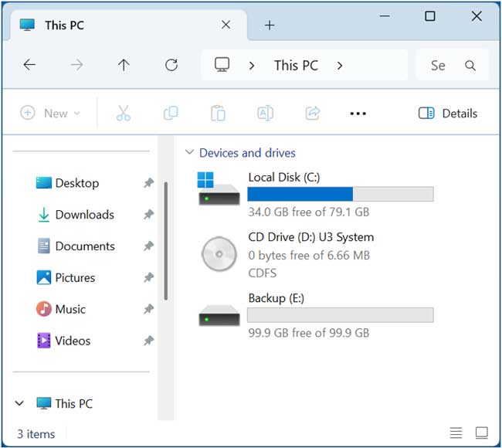Click the Share icon in toolbar
The width and height of the screenshot is (502, 448).
tap(313, 113)
